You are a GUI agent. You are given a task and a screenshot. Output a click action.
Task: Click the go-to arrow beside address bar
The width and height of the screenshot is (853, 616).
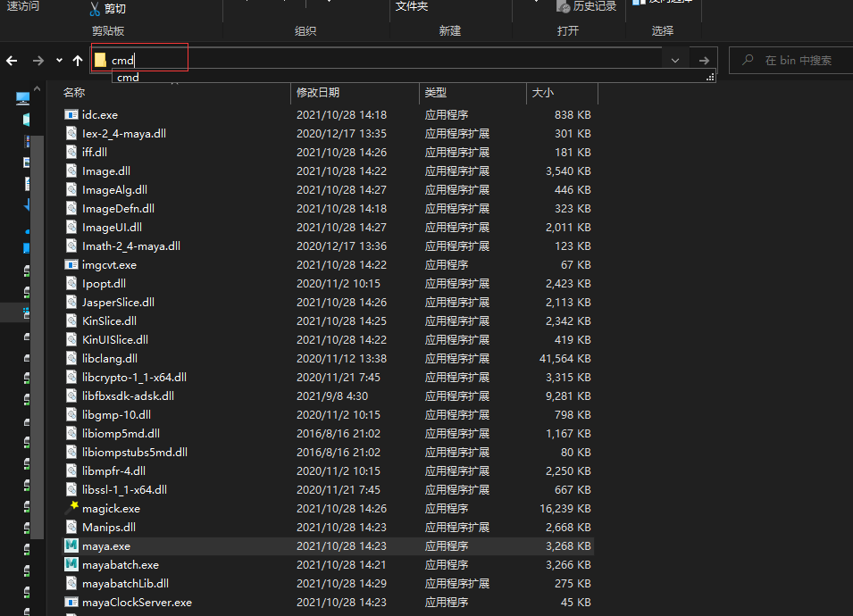[704, 61]
